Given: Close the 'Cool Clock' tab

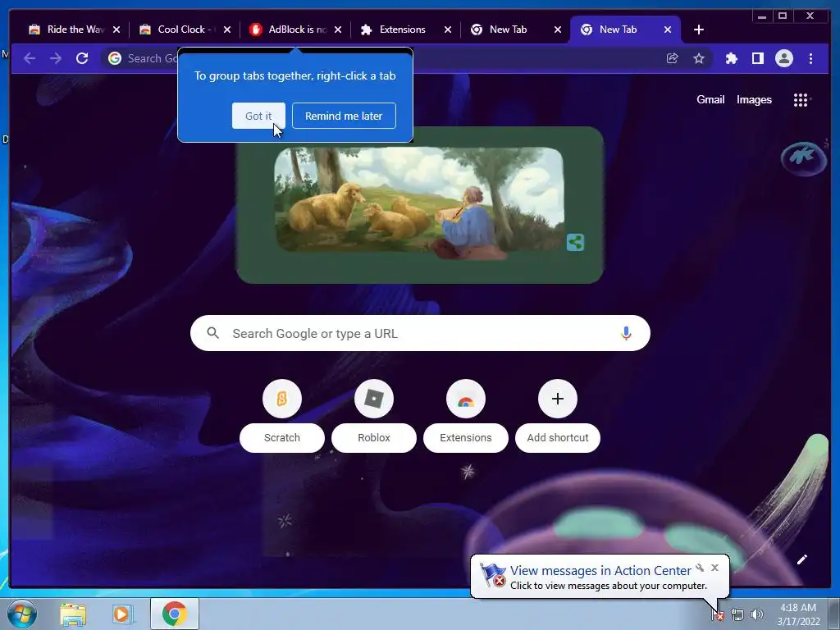Looking at the screenshot, I should pyautogui.click(x=227, y=30).
